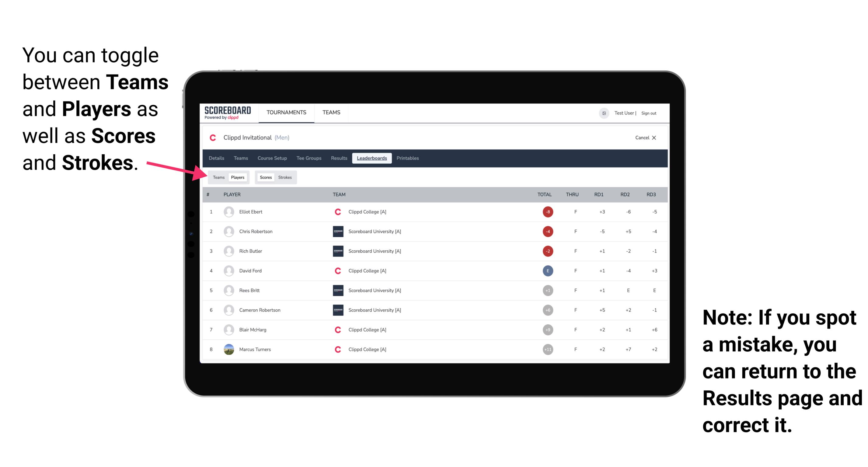Select the Results tab
Screen dimensions: 868x467
click(339, 158)
